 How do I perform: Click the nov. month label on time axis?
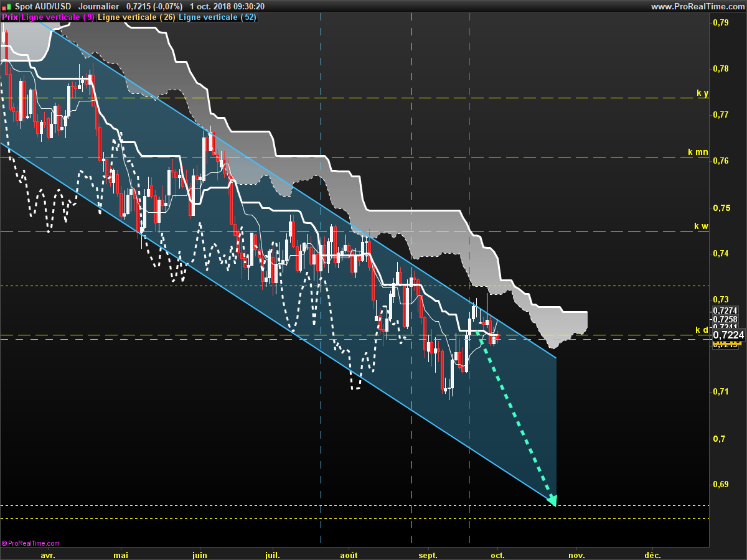point(576,555)
